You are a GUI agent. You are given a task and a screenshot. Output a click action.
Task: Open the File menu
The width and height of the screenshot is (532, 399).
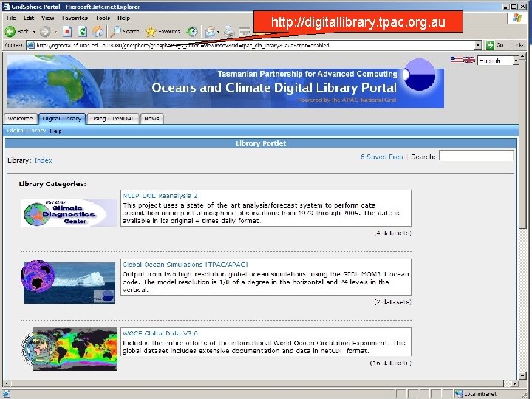coord(11,18)
